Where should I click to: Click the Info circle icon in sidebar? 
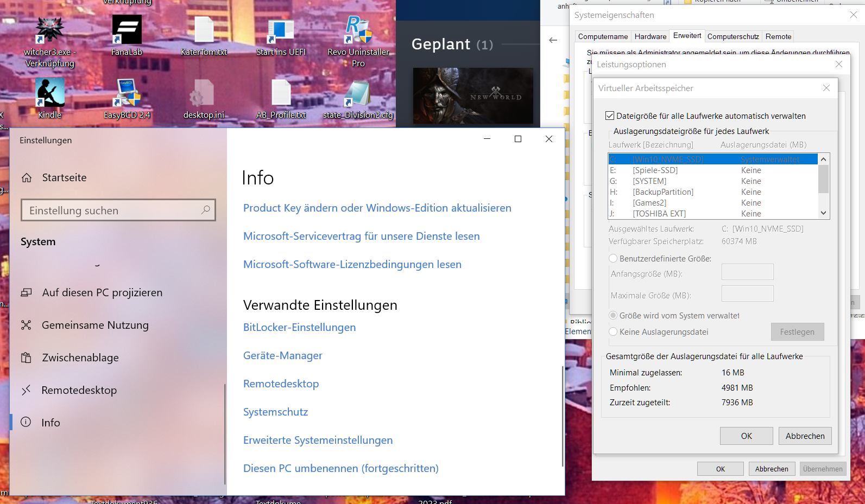coord(26,422)
